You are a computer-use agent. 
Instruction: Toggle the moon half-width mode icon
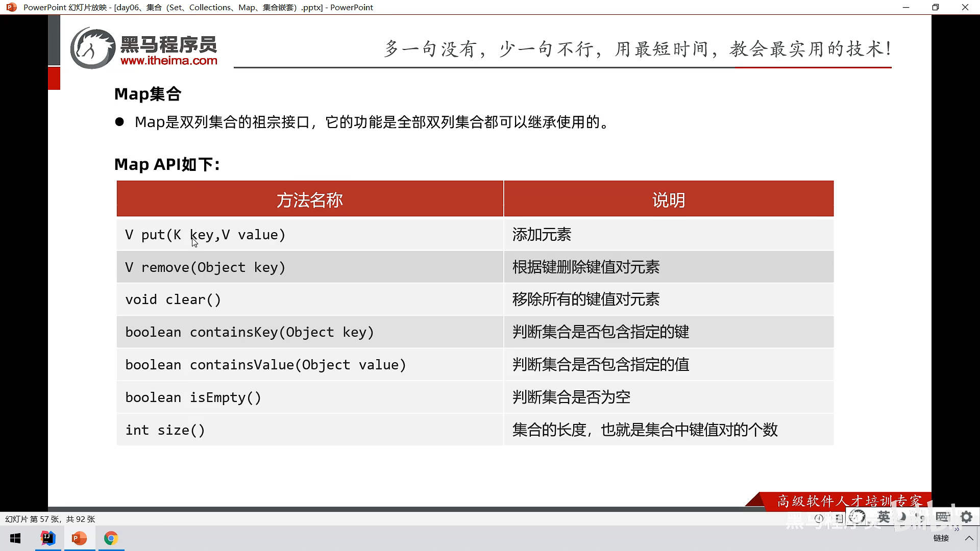(x=903, y=517)
